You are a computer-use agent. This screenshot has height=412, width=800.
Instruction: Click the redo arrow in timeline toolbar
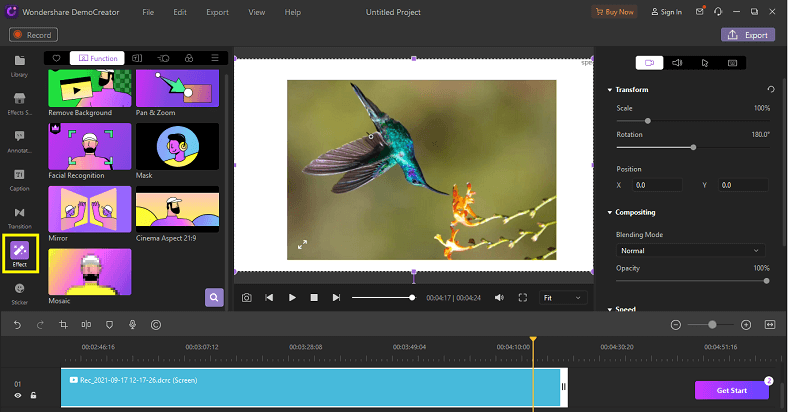pos(40,325)
